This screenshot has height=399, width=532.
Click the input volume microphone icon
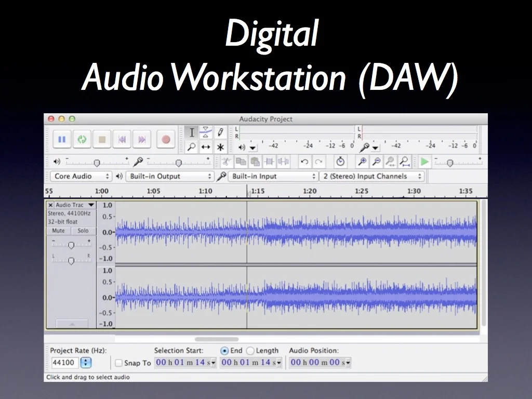coord(138,162)
